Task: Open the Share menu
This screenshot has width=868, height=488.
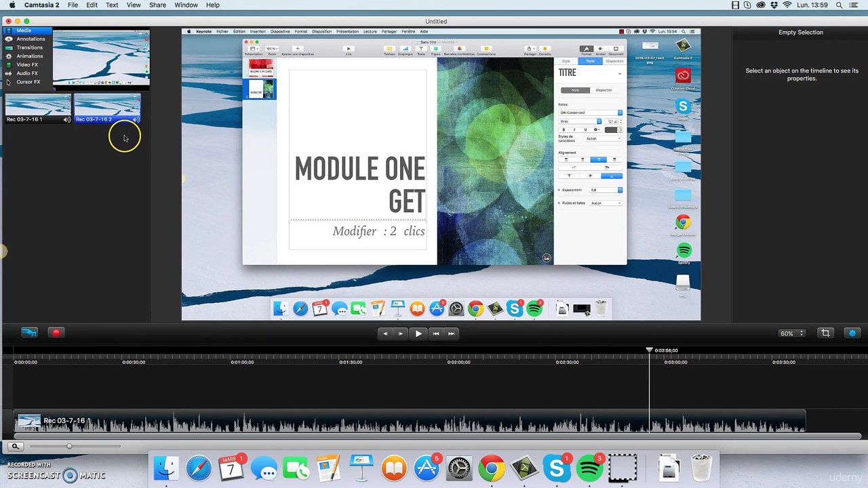Action: [157, 5]
